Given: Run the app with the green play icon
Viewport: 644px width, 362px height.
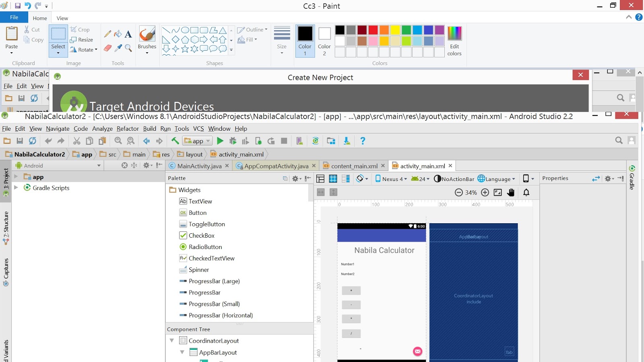Looking at the screenshot, I should click(220, 141).
